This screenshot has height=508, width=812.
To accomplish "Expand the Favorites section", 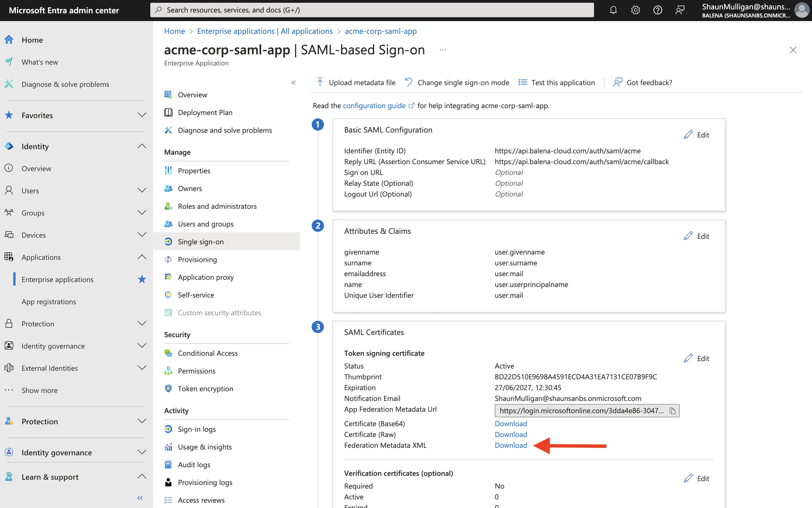I will click(x=142, y=115).
